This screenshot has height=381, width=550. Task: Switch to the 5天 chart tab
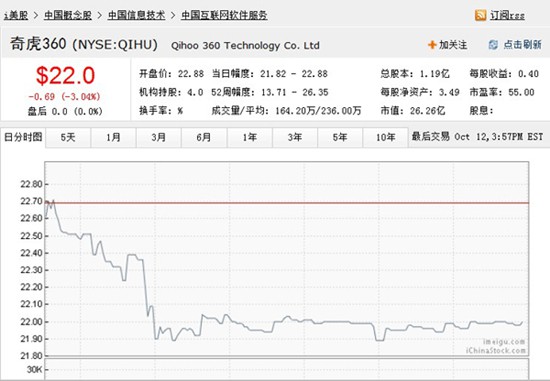[68, 138]
